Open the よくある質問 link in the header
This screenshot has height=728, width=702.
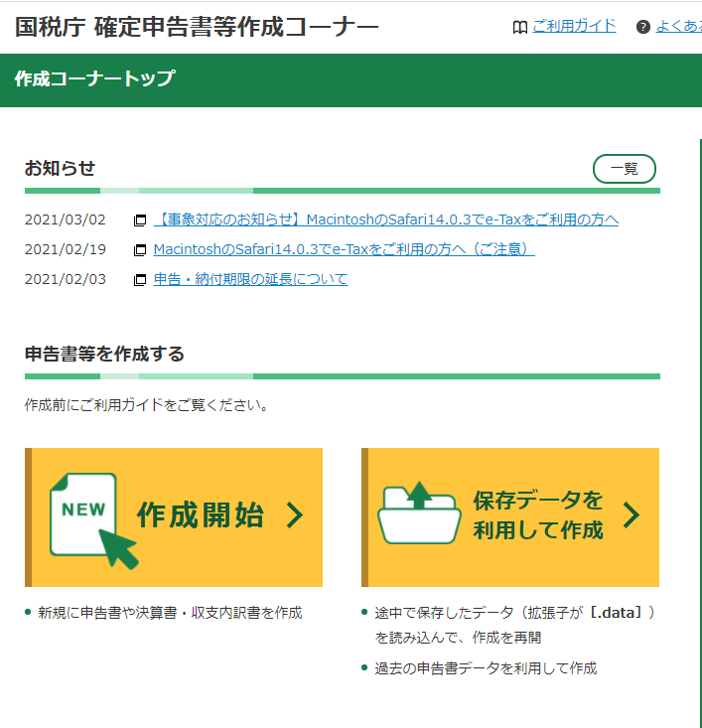coord(678,26)
